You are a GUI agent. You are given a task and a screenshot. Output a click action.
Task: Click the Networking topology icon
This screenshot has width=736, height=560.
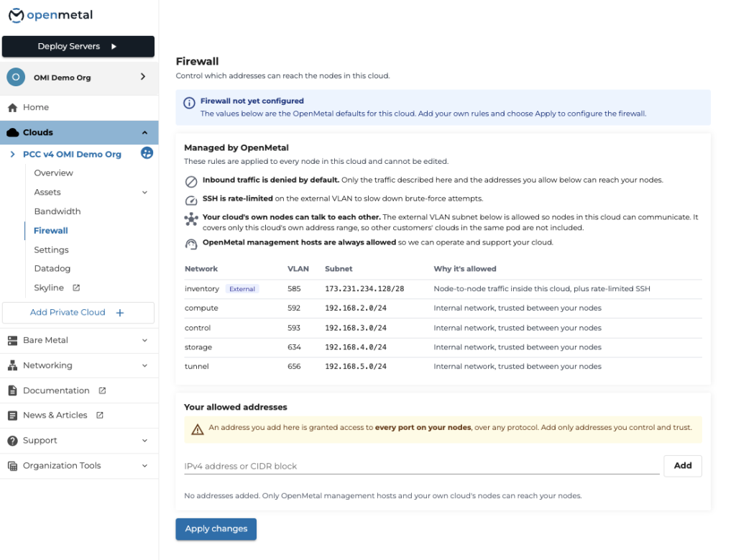13,366
